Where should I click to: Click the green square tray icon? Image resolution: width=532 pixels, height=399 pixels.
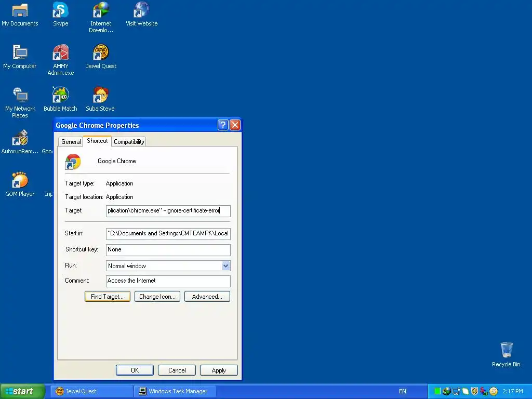(x=437, y=391)
